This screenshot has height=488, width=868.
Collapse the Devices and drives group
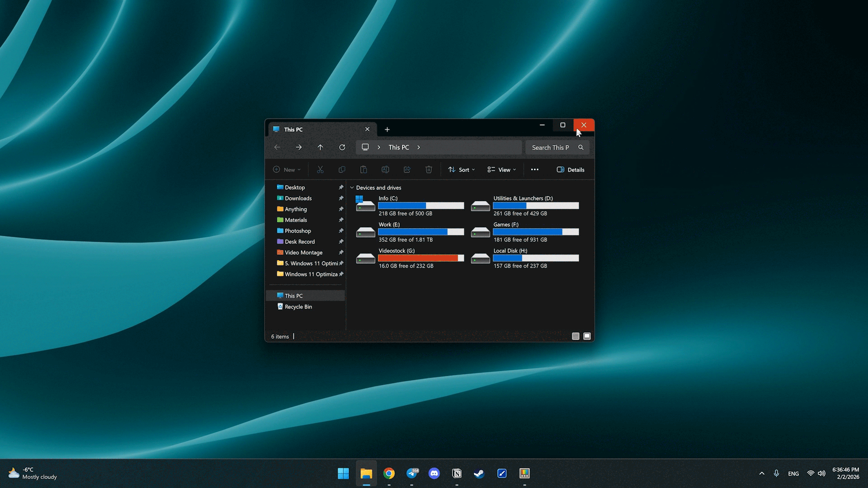(x=352, y=188)
